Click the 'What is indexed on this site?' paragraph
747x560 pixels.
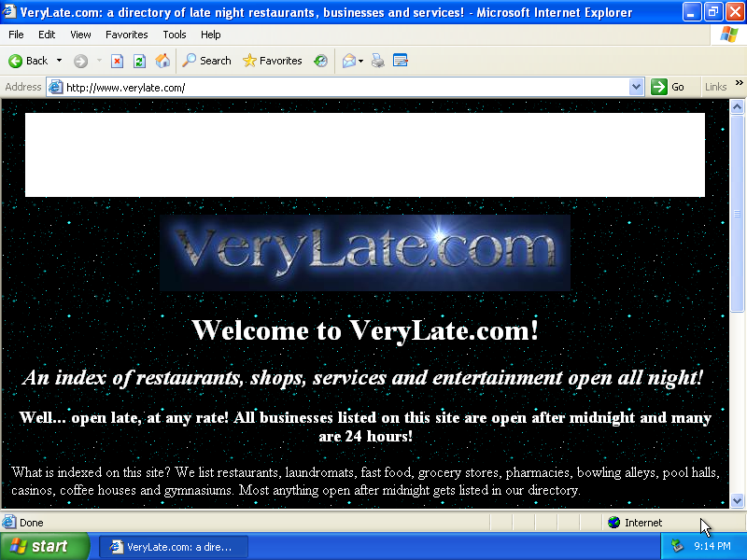pyautogui.click(x=365, y=481)
